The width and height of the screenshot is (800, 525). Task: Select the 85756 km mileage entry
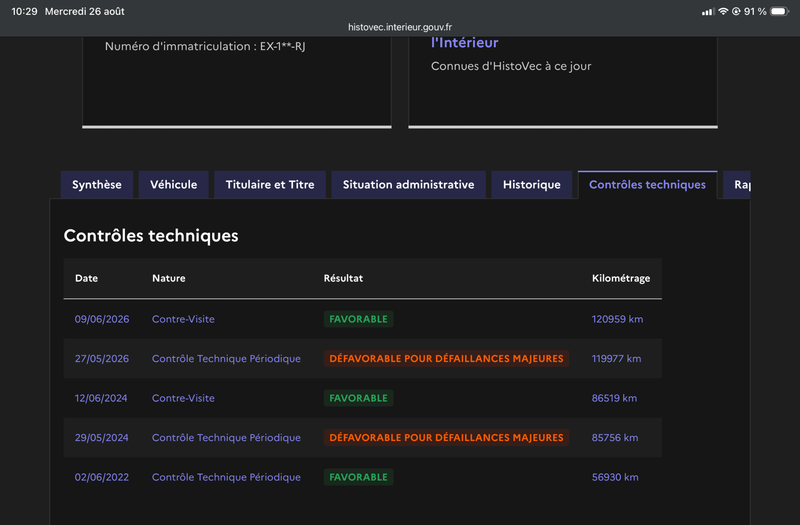pos(615,438)
